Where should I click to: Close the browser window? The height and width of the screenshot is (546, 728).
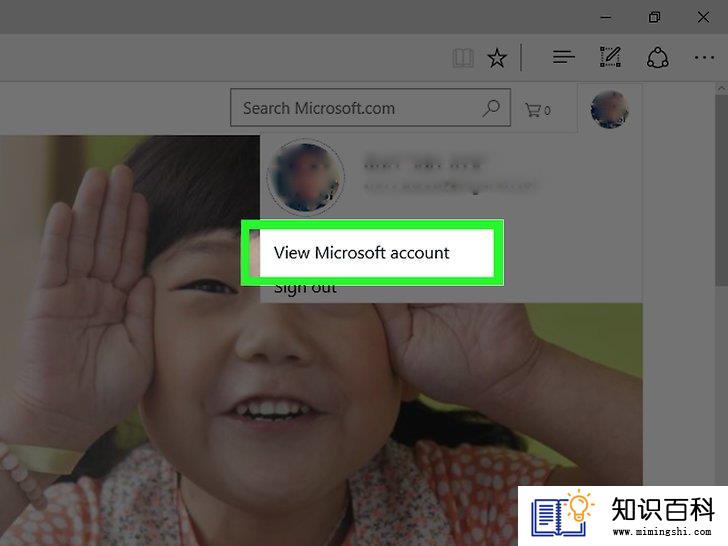pyautogui.click(x=703, y=18)
